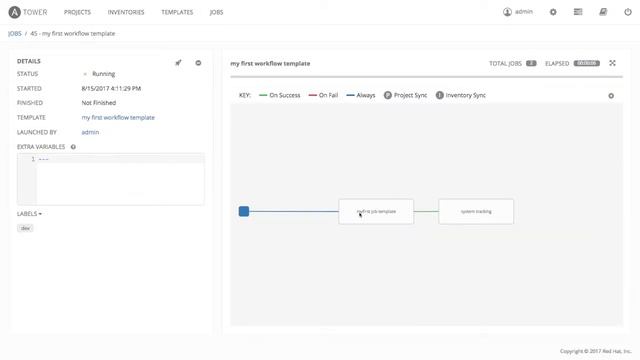Screen dimensions: 640x360
Task: Click the blue start node
Action: pos(244,211)
